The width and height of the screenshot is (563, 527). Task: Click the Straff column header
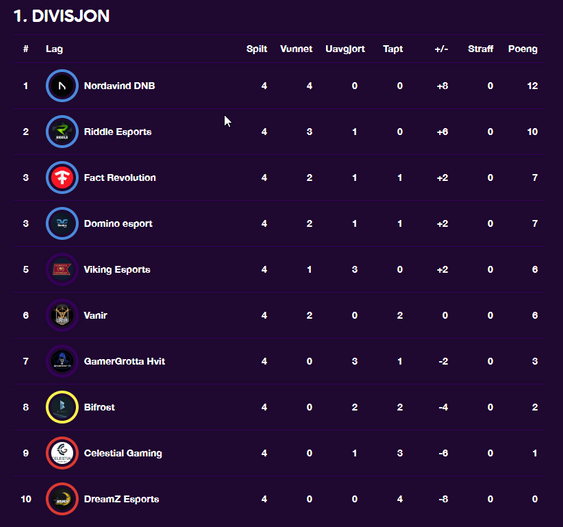[x=480, y=49]
